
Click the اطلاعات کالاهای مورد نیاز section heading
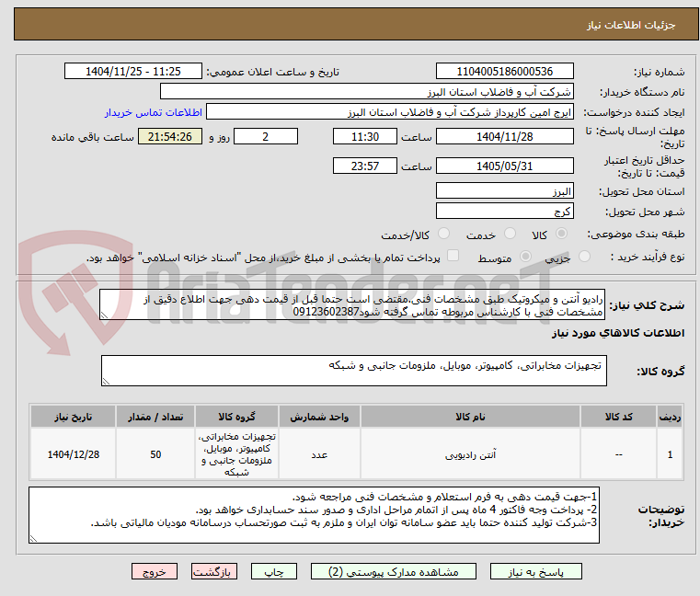point(618,333)
